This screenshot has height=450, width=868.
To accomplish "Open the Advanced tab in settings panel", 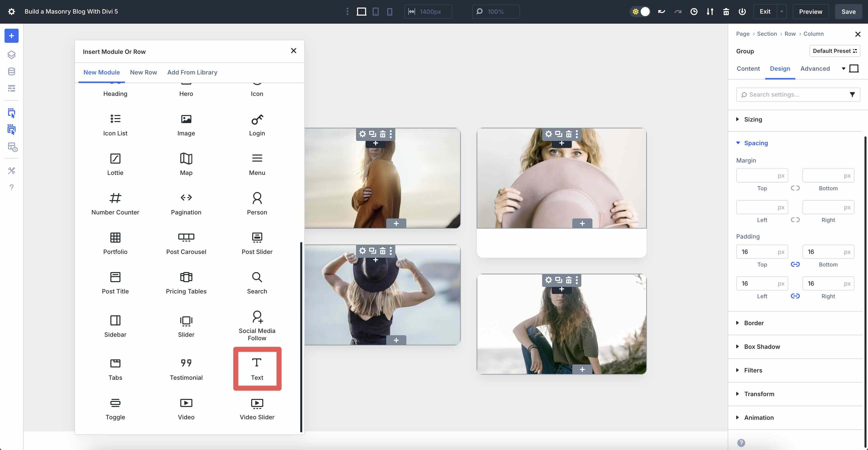I will (x=815, y=68).
